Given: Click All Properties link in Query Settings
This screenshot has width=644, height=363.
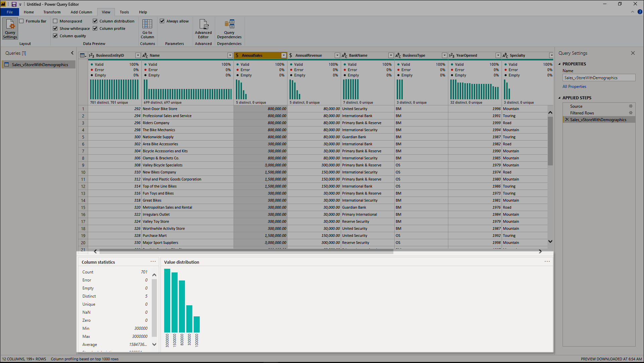Looking at the screenshot, I should click(x=573, y=86).
